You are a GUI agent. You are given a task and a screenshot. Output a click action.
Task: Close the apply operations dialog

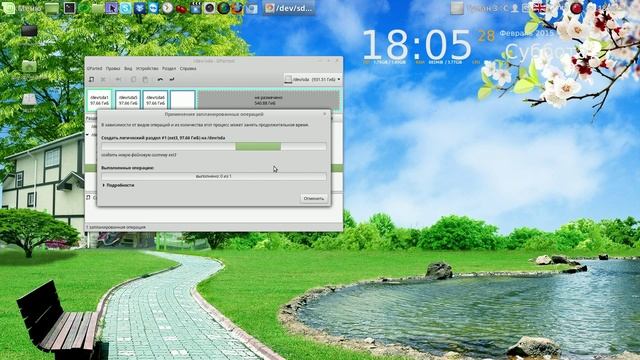click(325, 114)
